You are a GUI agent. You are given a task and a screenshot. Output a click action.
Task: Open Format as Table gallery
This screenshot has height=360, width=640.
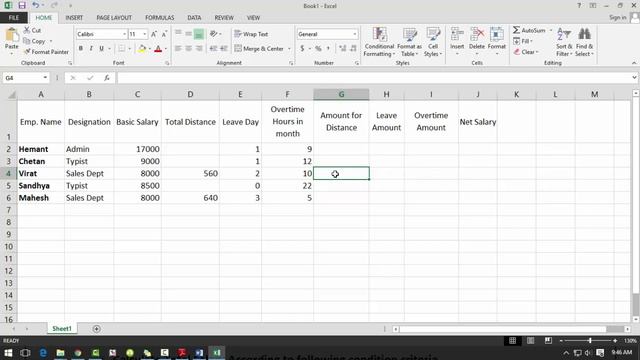point(409,42)
